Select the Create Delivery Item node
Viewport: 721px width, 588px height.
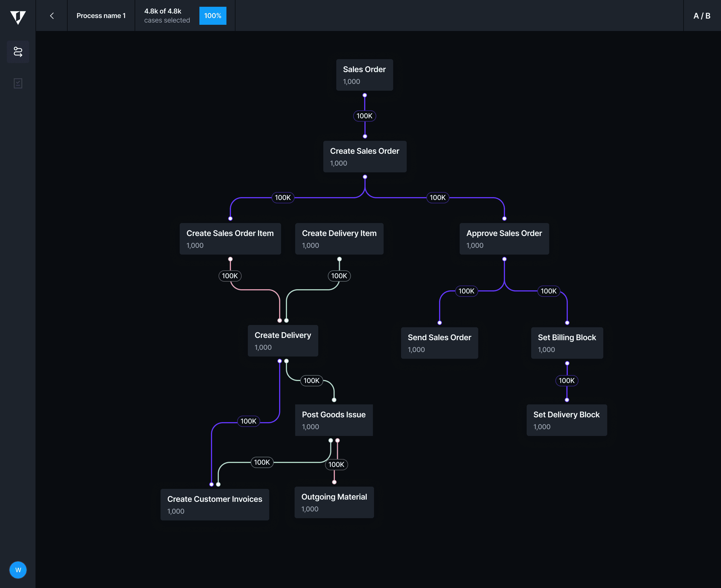point(339,239)
